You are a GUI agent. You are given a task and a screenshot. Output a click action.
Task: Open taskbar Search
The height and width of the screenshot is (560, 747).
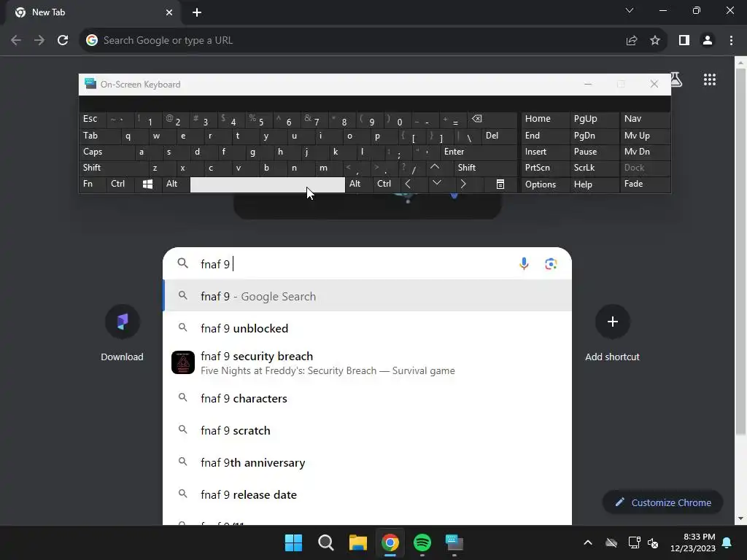point(326,542)
